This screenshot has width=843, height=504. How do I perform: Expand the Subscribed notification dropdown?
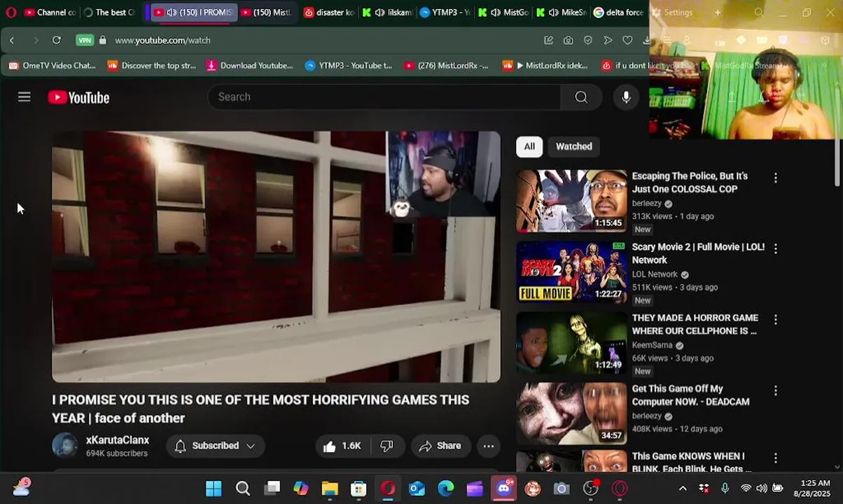click(x=216, y=446)
